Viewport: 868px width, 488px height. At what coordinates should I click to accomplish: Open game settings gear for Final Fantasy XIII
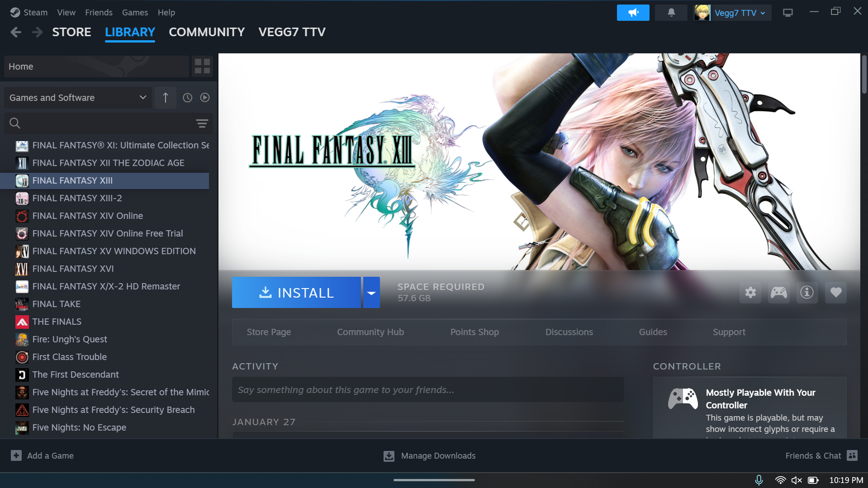pos(750,293)
